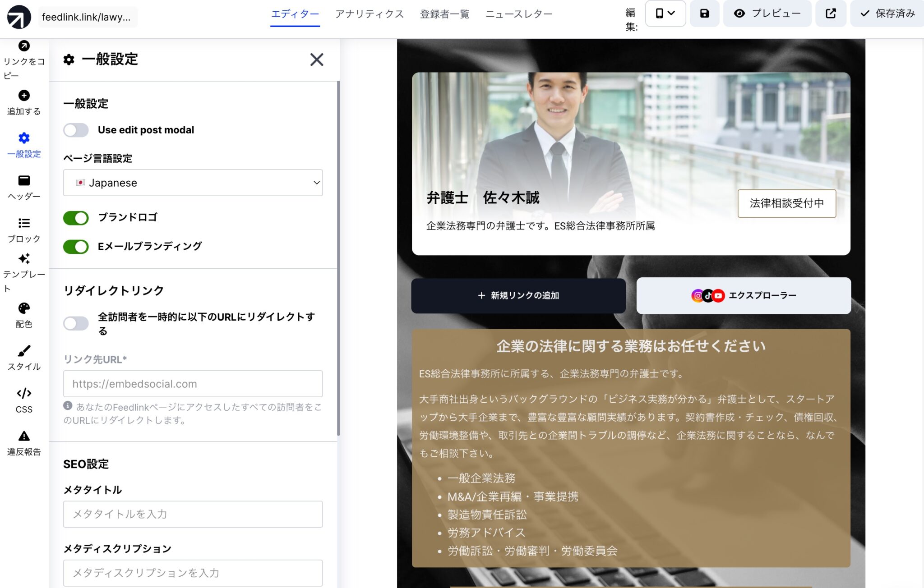Open the ブロック list icon

[24, 223]
